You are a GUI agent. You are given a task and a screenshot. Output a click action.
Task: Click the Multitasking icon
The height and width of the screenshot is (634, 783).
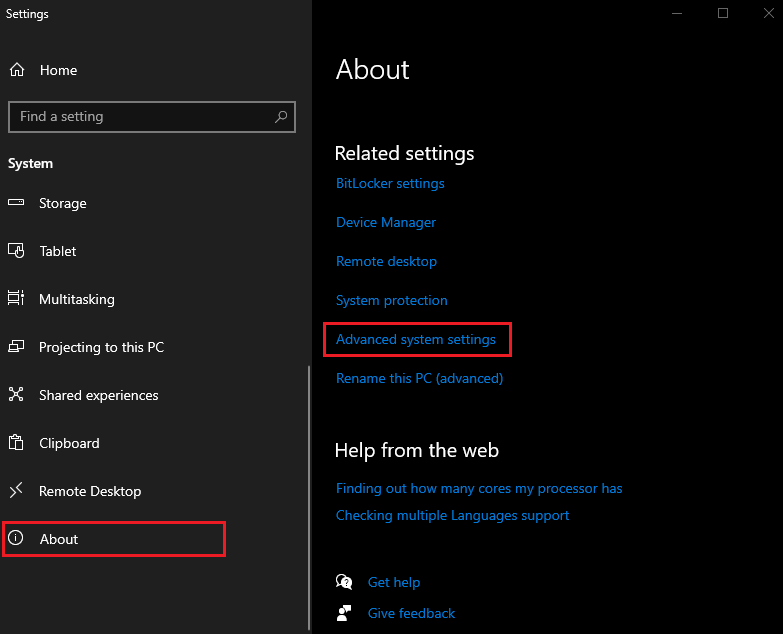pyautogui.click(x=16, y=298)
